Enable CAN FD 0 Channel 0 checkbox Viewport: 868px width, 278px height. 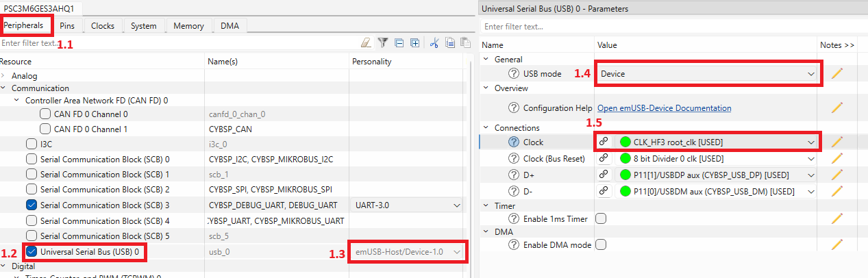pos(45,114)
